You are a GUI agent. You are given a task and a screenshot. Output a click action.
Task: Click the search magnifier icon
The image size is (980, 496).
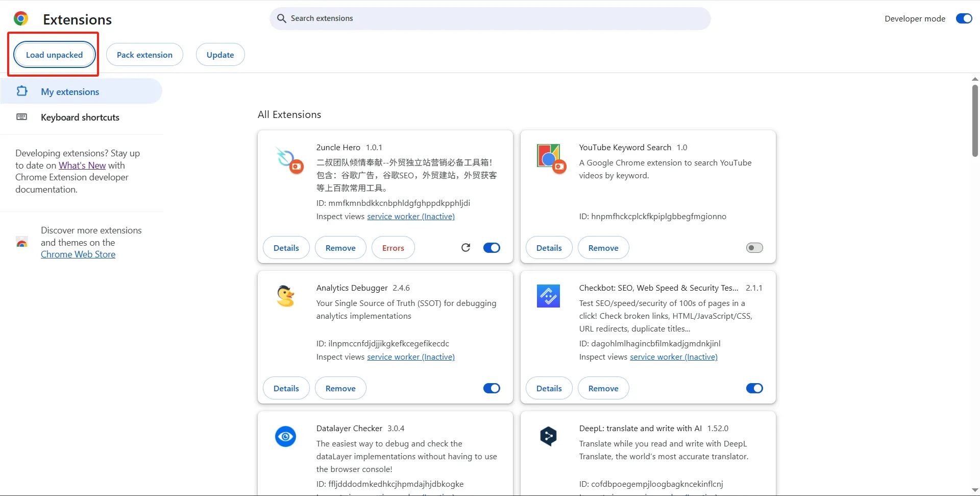[x=281, y=18]
